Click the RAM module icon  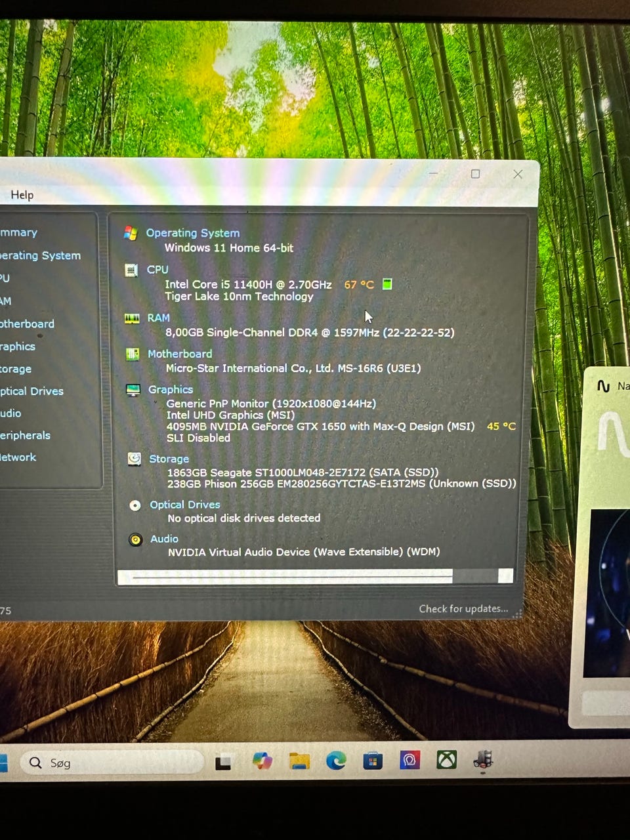(132, 318)
